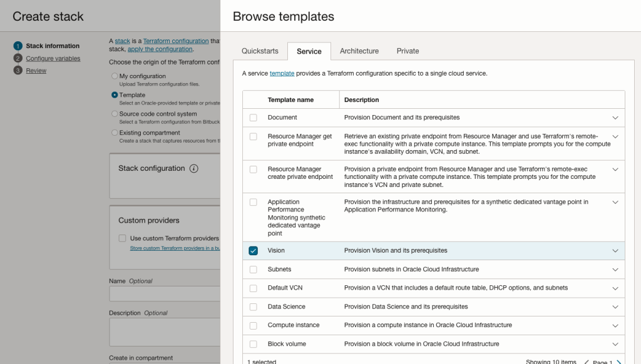Choose the My configuration radio option
The width and height of the screenshot is (641, 364).
click(115, 76)
